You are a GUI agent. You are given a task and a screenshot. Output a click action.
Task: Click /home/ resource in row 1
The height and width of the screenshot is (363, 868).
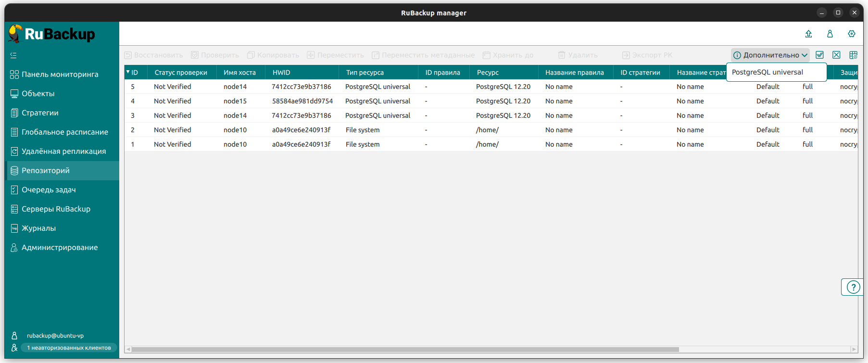pos(487,144)
